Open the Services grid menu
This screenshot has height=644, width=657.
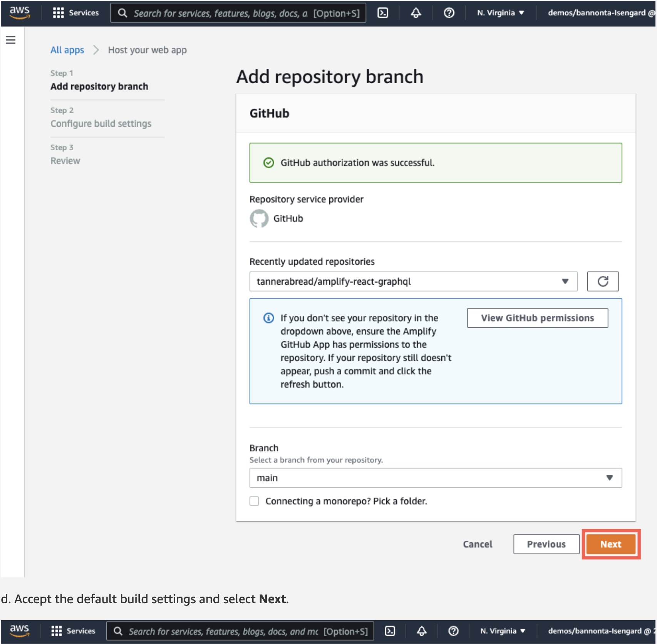[x=75, y=13]
